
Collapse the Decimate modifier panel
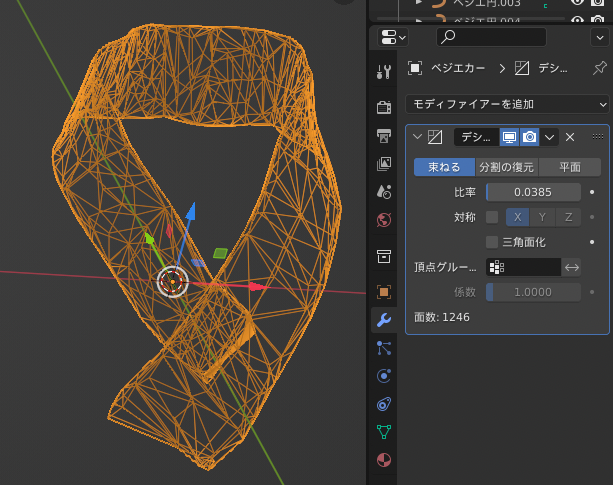coord(416,137)
